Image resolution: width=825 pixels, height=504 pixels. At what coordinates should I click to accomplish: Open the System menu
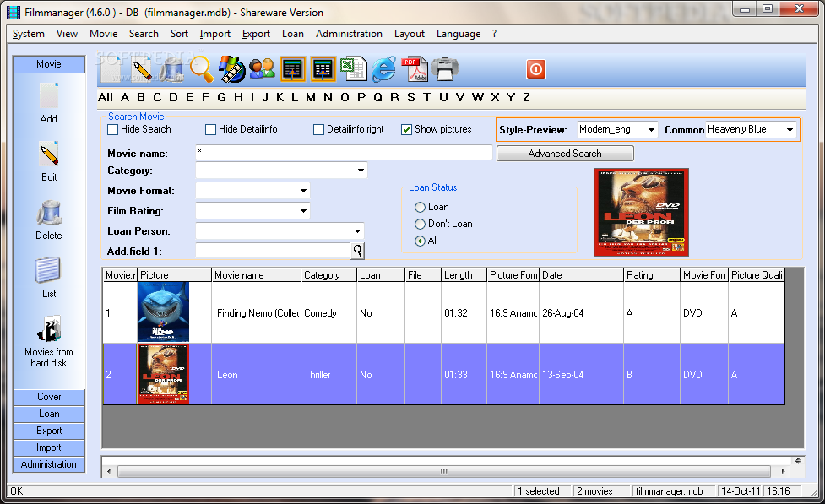29,35
